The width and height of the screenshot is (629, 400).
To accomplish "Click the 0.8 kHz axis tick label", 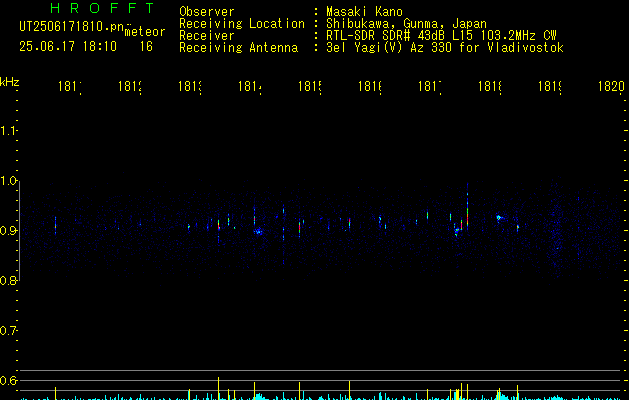I will (8, 280).
